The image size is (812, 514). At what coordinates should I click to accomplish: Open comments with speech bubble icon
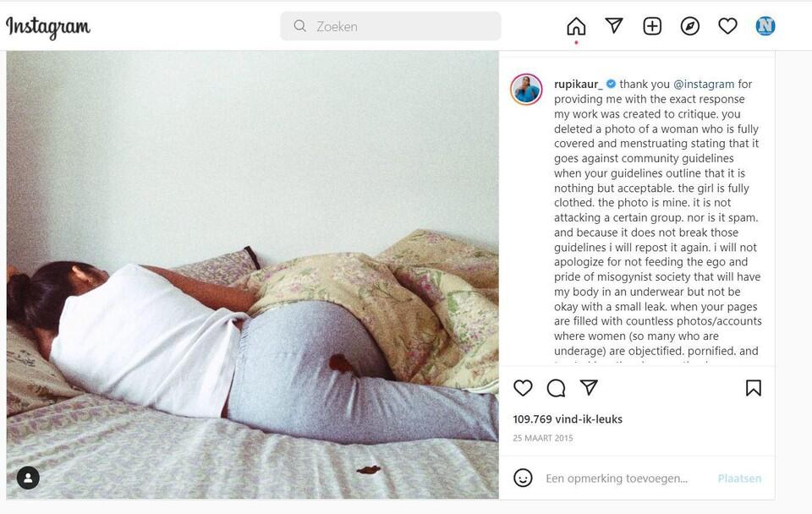(557, 388)
